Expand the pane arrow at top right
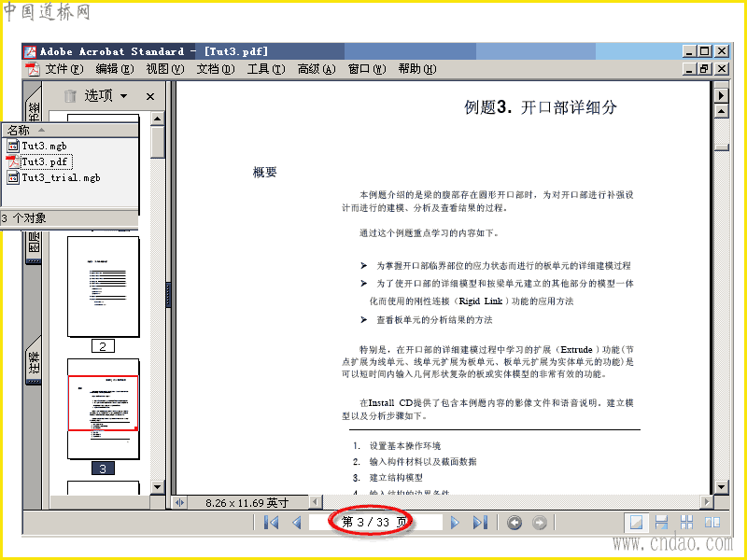The width and height of the screenshot is (747, 560). [721, 95]
